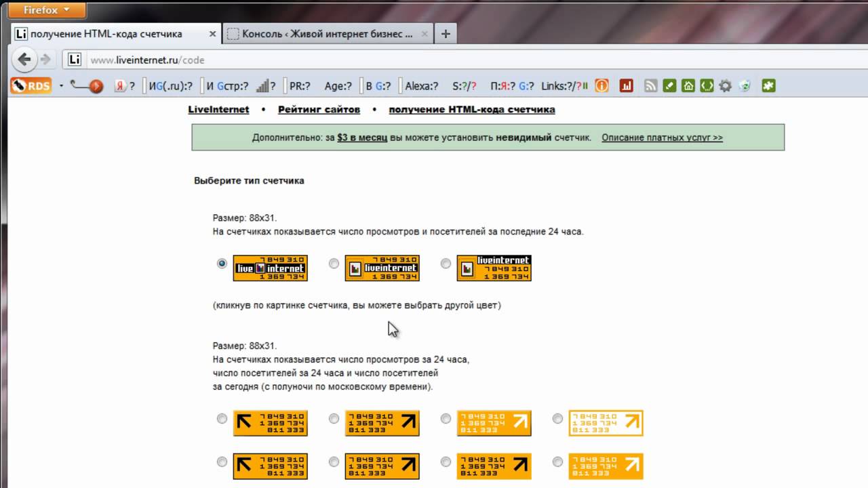Click the green pencil icon in toolbar
Viewport: 868px width, 488px height.
pyautogui.click(x=670, y=85)
